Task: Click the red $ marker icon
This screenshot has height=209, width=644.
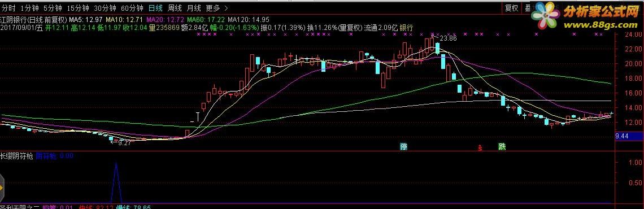Action: pyautogui.click(x=480, y=147)
